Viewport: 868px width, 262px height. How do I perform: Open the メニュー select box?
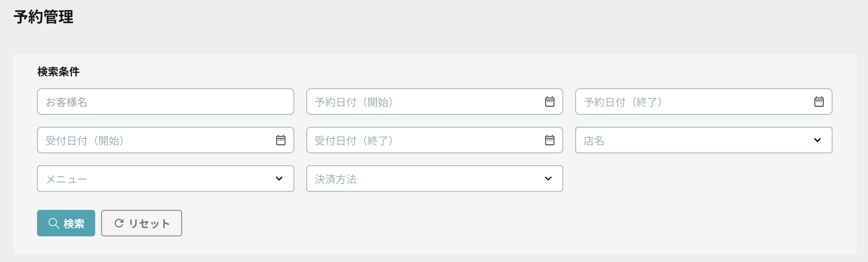(x=165, y=179)
